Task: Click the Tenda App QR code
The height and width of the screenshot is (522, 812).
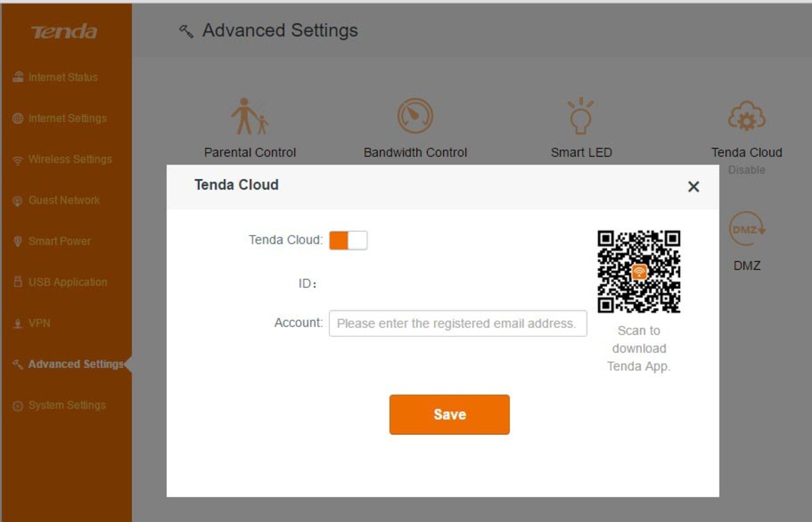Action: [x=638, y=271]
